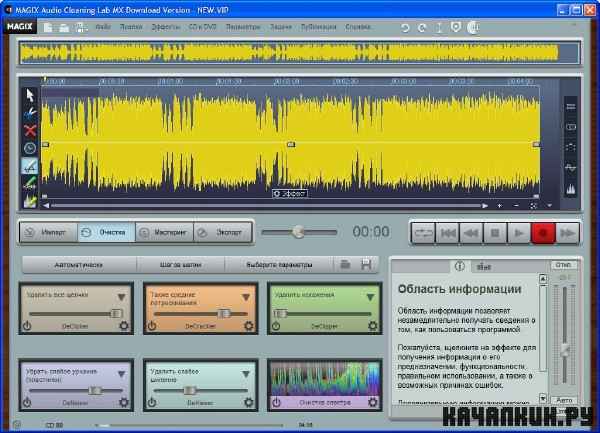Image resolution: width=600 pixels, height=433 pixels.
Task: Click the load preset folder icon
Action: [345, 264]
